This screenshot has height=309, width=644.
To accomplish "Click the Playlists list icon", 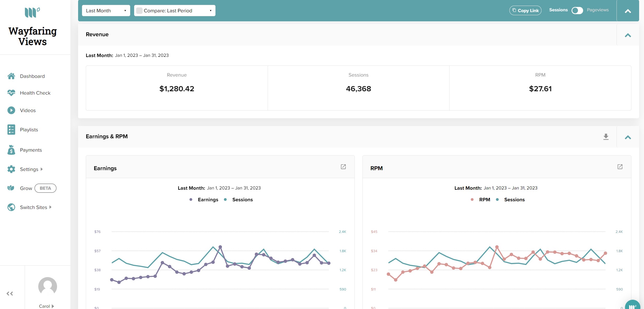I will [x=11, y=130].
